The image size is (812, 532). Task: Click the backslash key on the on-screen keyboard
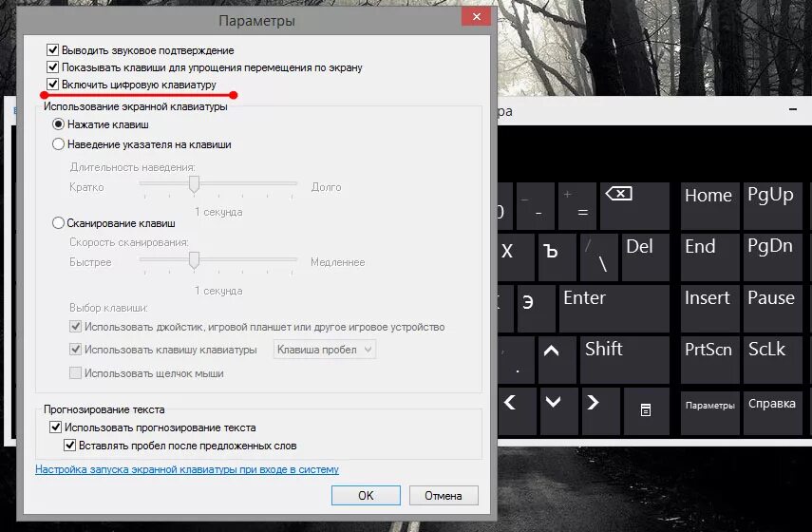598,257
